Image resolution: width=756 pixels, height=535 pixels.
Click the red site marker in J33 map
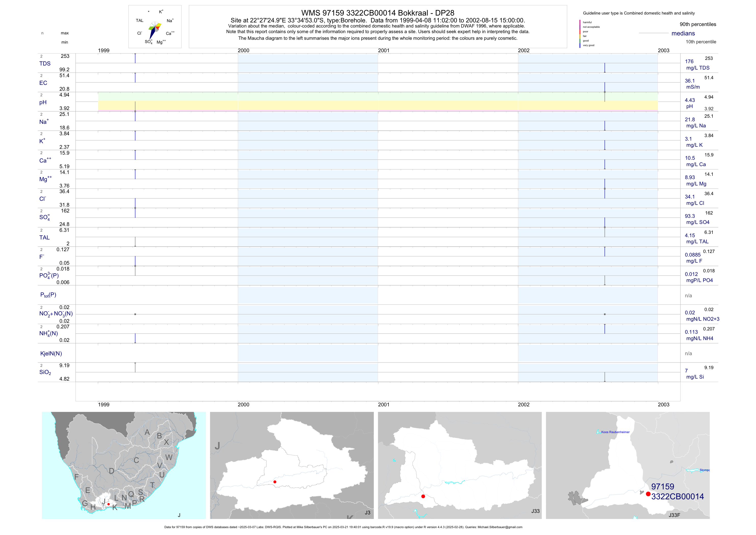point(423,496)
